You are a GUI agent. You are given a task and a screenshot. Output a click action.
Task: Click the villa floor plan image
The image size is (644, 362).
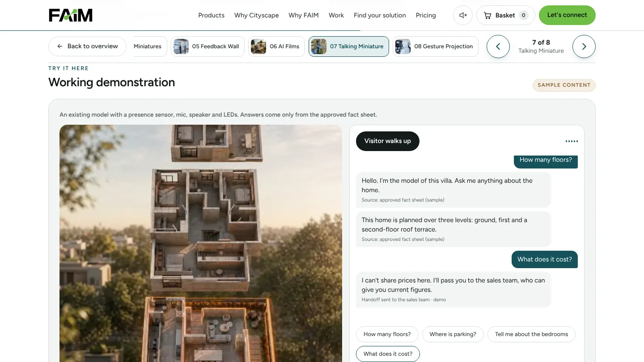point(201,243)
